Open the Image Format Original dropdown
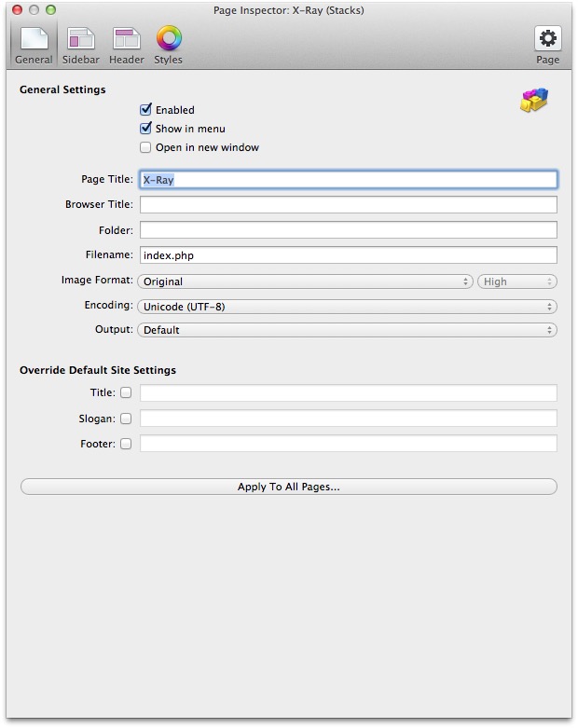 (x=305, y=282)
